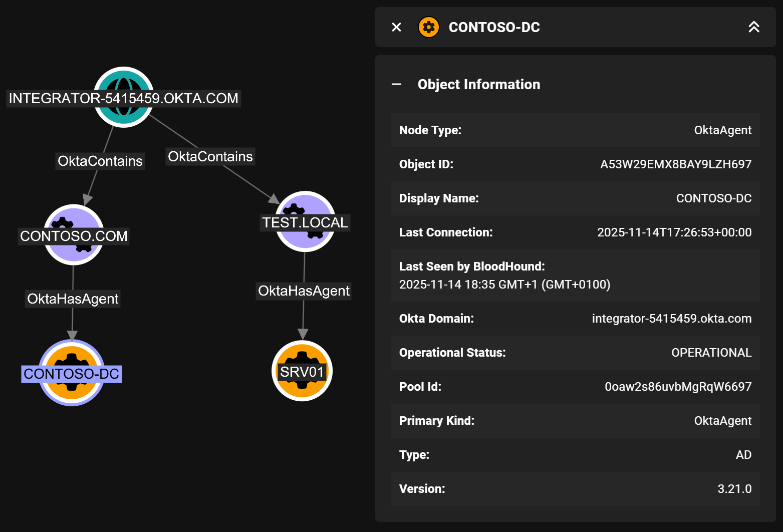783x532 pixels.
Task: Click the Operational Status value OPERATIONAL
Action: tap(711, 353)
